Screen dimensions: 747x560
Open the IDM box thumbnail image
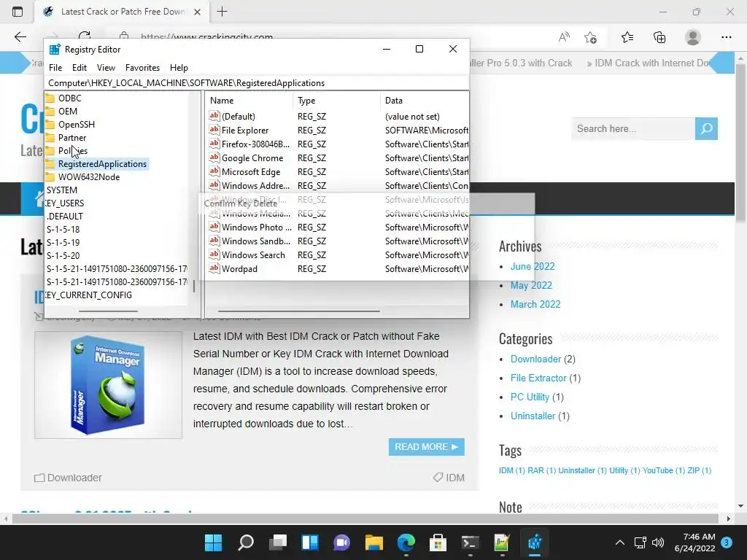coord(108,385)
